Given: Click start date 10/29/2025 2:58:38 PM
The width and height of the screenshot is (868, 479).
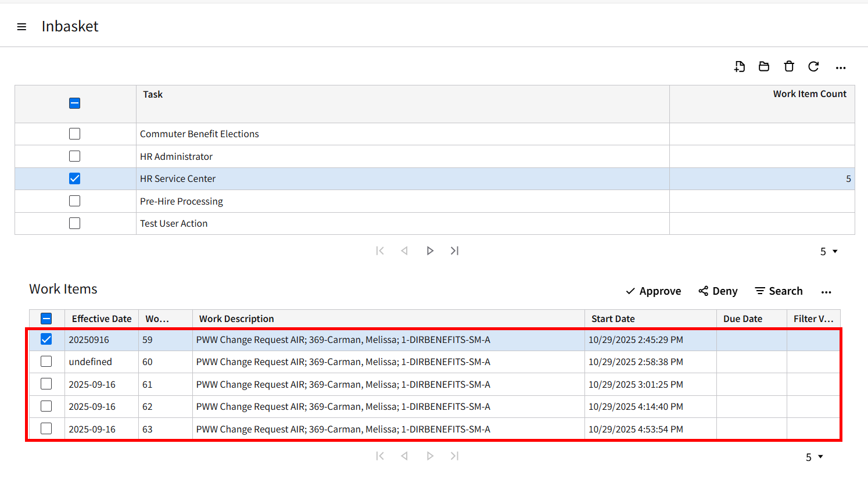Looking at the screenshot, I should pos(636,362).
